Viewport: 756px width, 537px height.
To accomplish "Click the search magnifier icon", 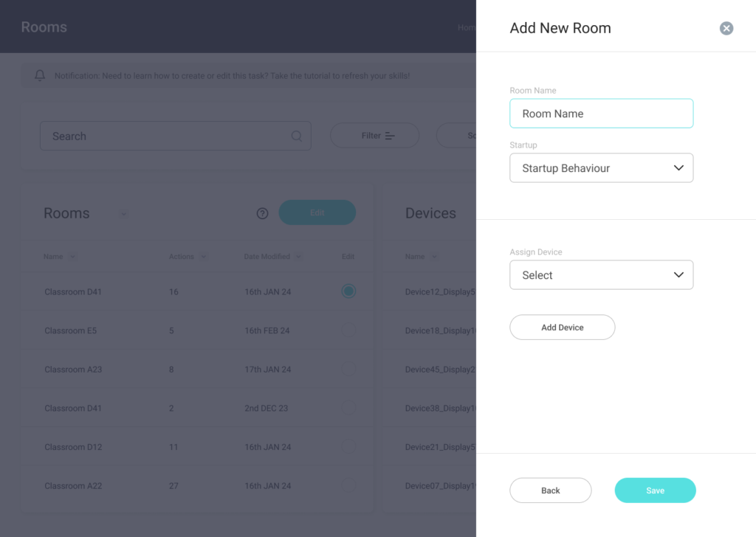I will tap(296, 136).
